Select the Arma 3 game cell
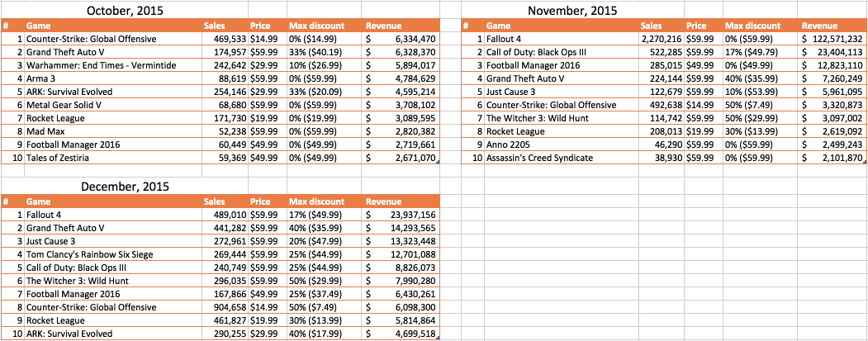This screenshot has height=341, width=868. (48, 79)
